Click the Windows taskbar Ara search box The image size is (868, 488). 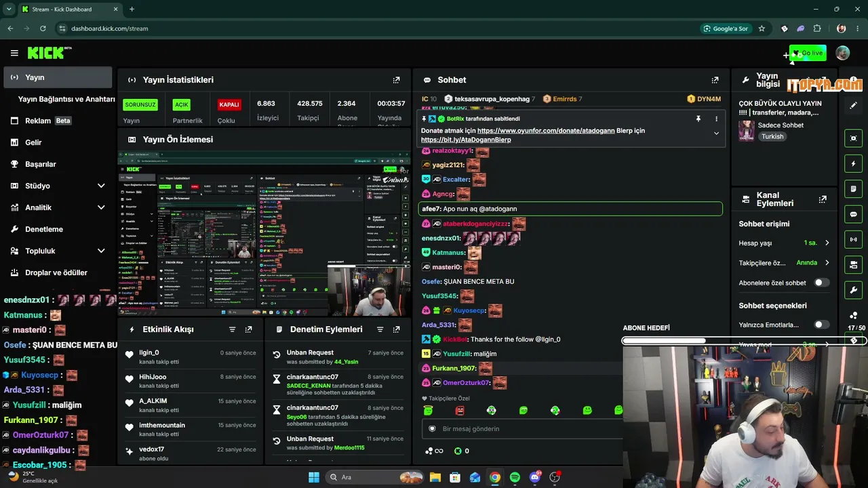(x=374, y=477)
